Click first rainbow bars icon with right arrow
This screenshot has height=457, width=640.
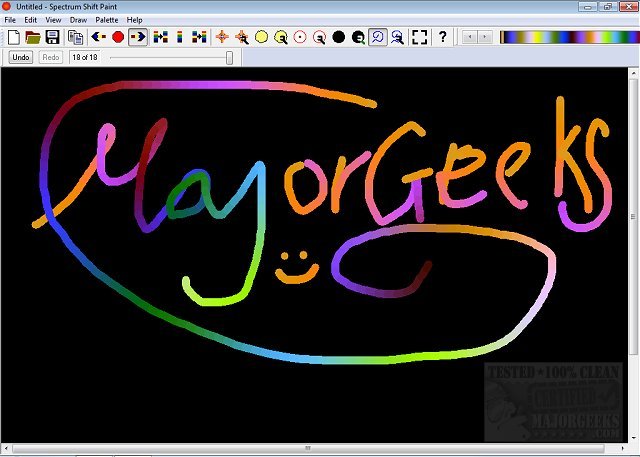(160, 37)
